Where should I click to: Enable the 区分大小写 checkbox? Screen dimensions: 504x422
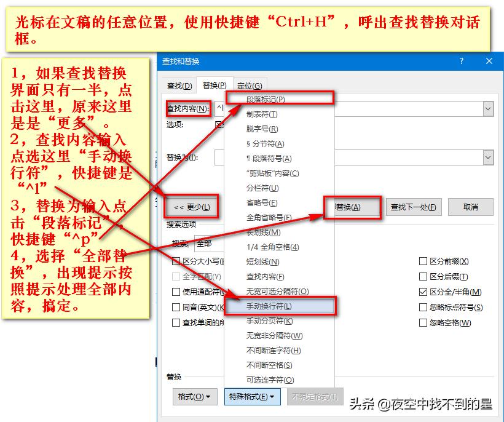point(176,261)
